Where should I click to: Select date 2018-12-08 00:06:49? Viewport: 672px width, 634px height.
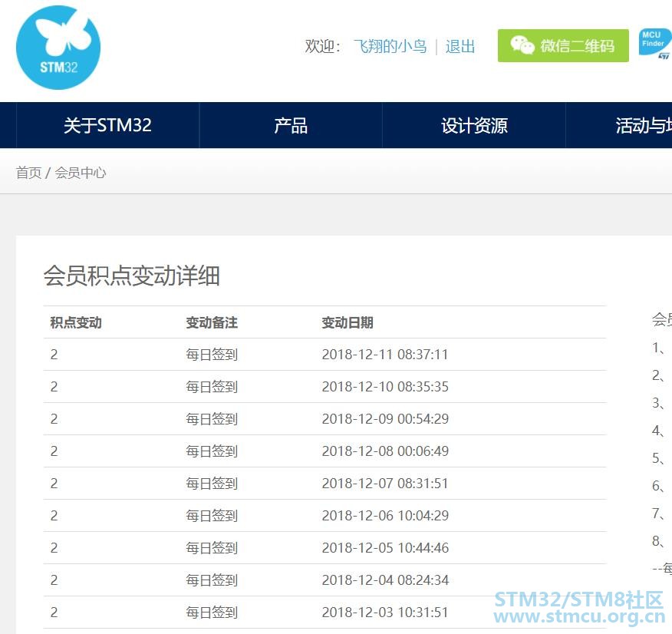pos(385,451)
